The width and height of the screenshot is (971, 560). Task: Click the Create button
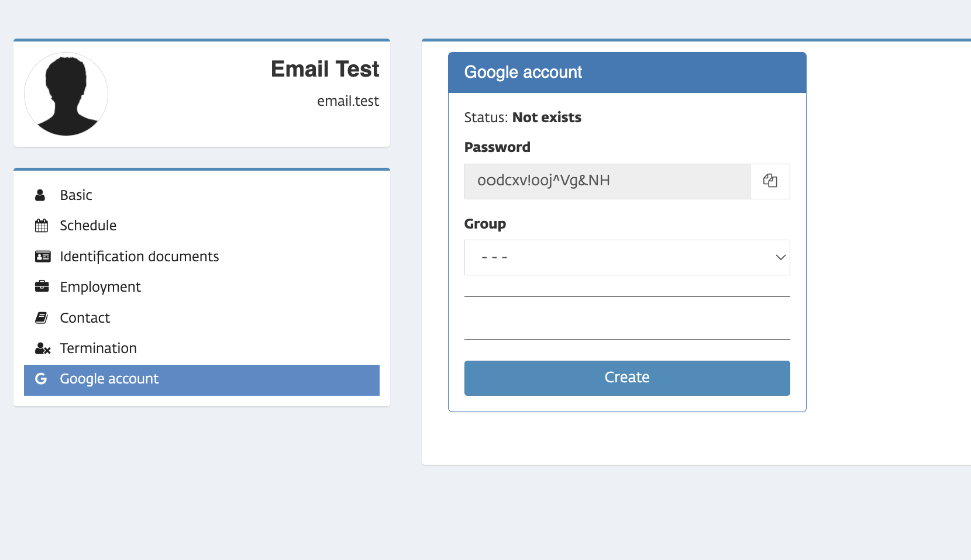[627, 378]
